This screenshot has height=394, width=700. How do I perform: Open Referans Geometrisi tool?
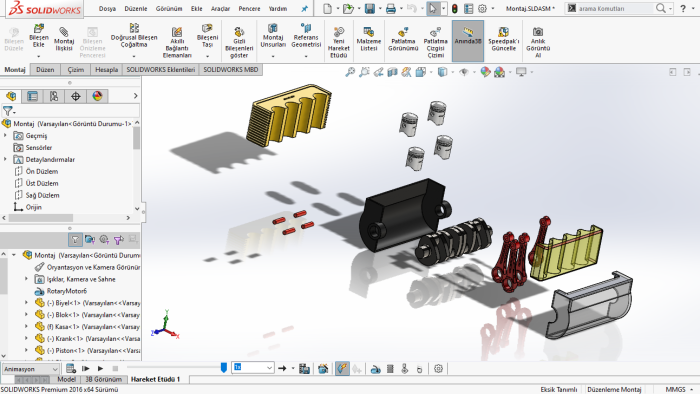click(306, 36)
